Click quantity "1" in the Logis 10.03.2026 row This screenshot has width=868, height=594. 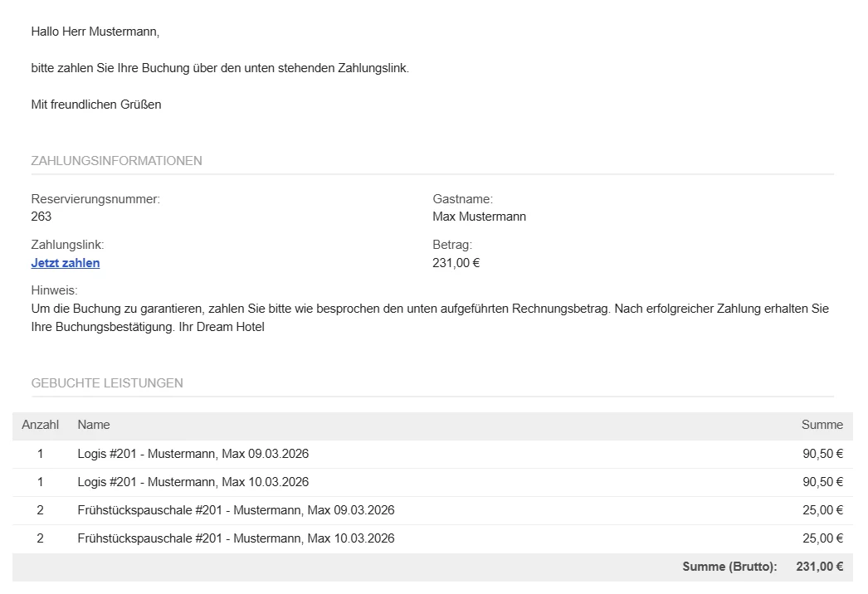[41, 482]
